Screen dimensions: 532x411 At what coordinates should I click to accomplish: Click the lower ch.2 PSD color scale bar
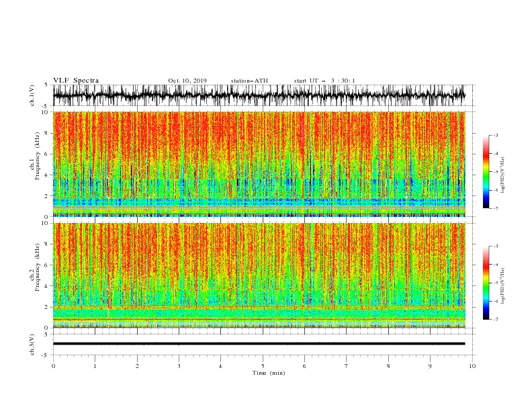(x=486, y=283)
